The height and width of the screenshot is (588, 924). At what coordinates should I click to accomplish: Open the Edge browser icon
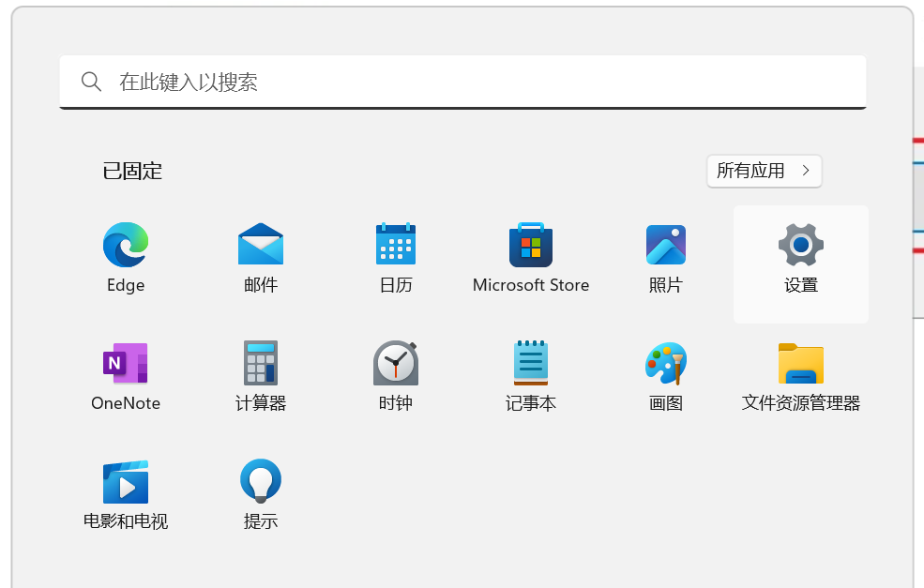point(126,245)
